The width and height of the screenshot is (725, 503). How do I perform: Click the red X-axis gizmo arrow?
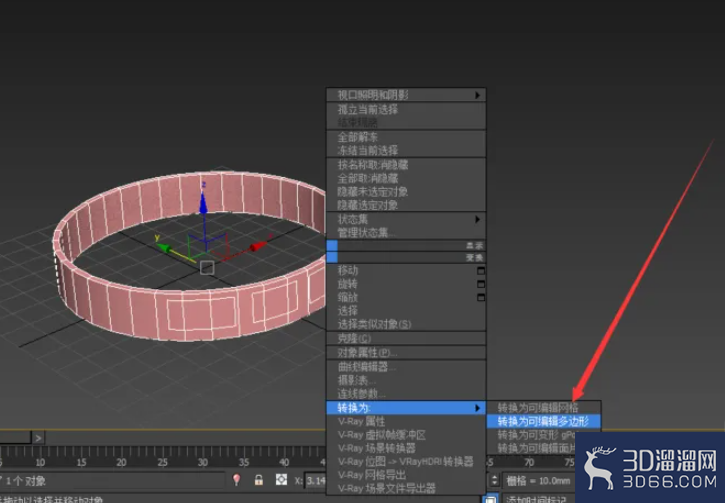point(258,246)
